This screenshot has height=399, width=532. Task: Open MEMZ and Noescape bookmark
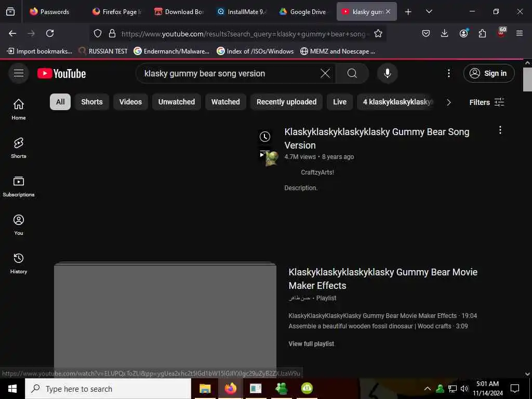pos(338,51)
